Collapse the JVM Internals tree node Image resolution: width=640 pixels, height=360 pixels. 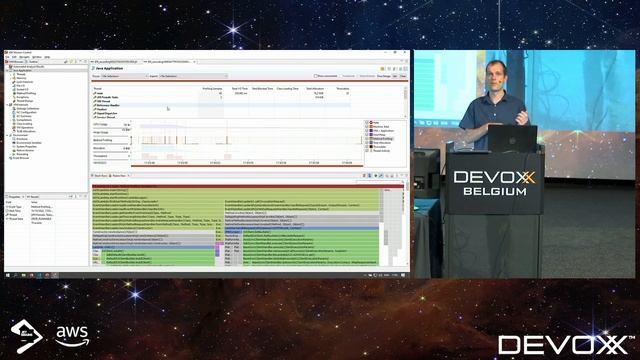(7, 105)
